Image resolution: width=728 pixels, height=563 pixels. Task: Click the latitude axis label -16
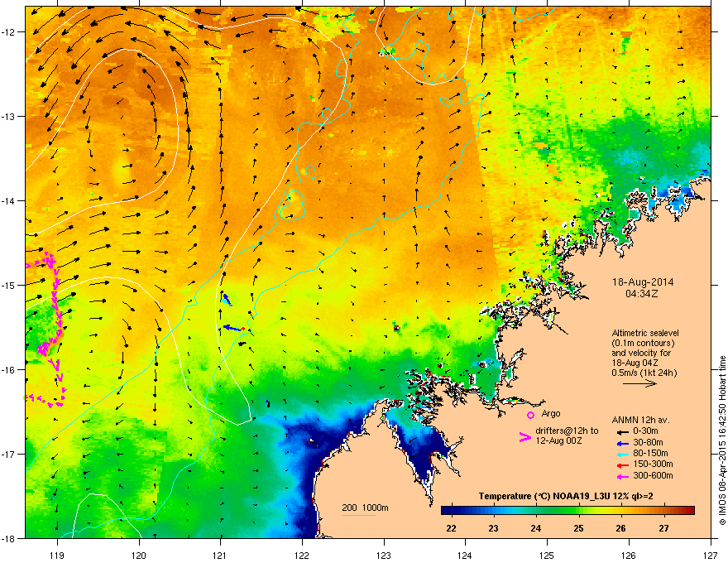pyautogui.click(x=9, y=370)
